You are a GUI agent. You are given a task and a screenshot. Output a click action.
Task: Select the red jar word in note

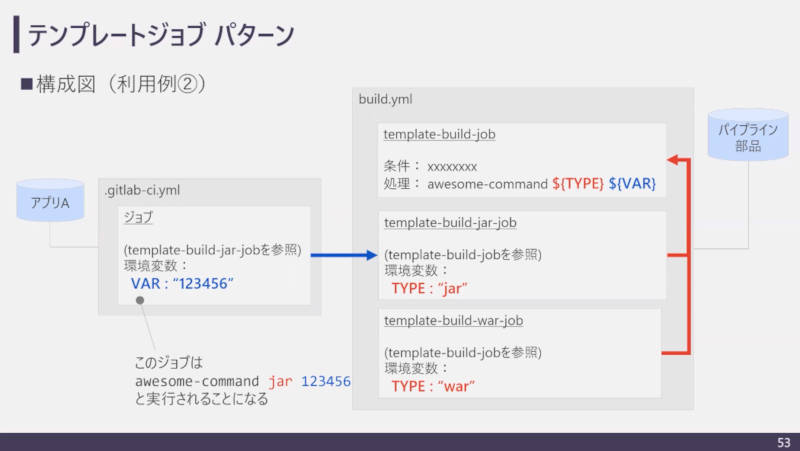point(280,381)
